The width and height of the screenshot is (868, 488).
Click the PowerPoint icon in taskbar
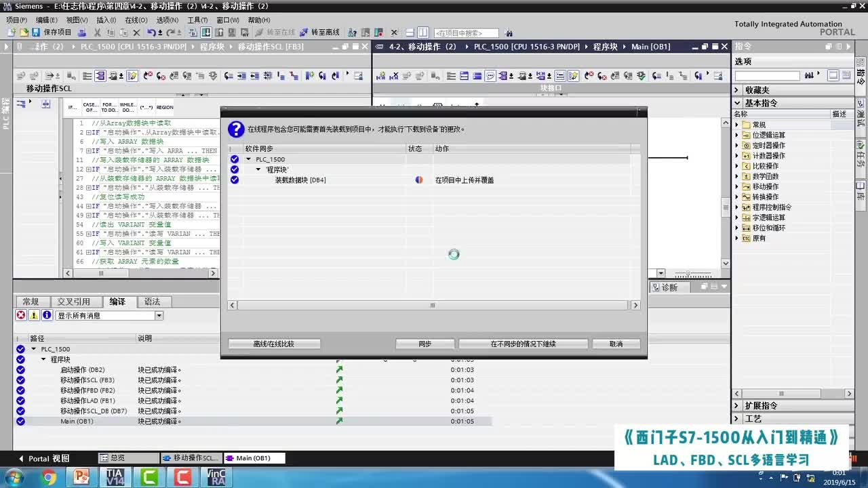tap(81, 477)
